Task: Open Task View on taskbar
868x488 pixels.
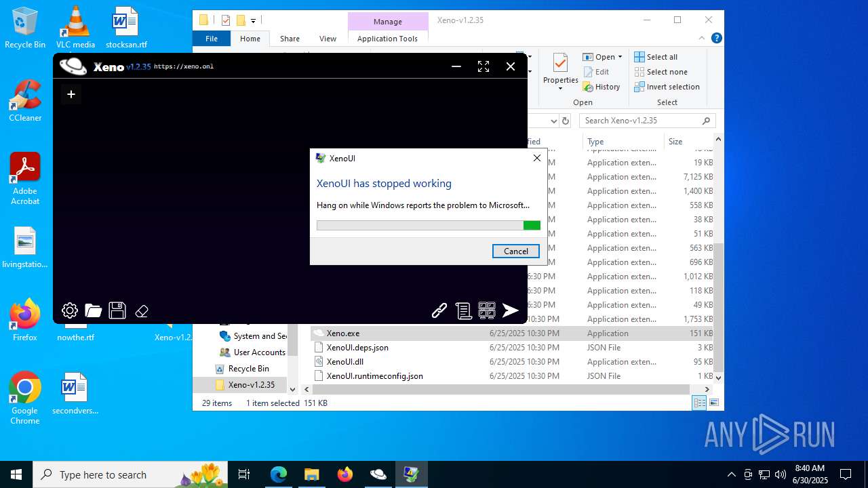Action: [x=244, y=474]
